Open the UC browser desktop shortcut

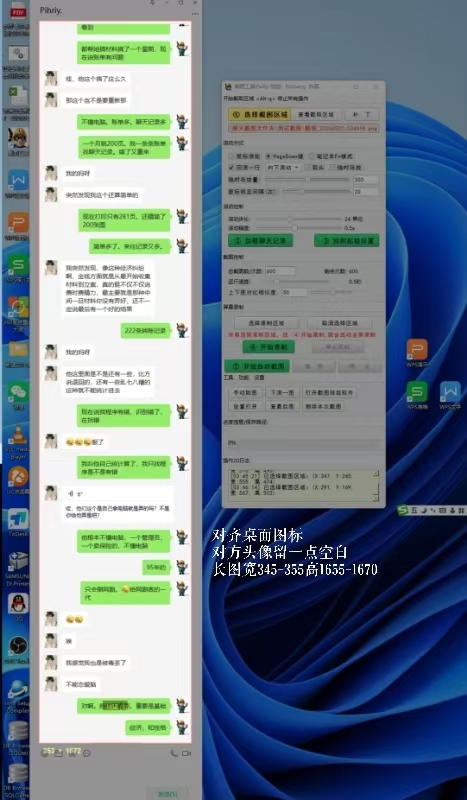pyautogui.click(x=18, y=478)
